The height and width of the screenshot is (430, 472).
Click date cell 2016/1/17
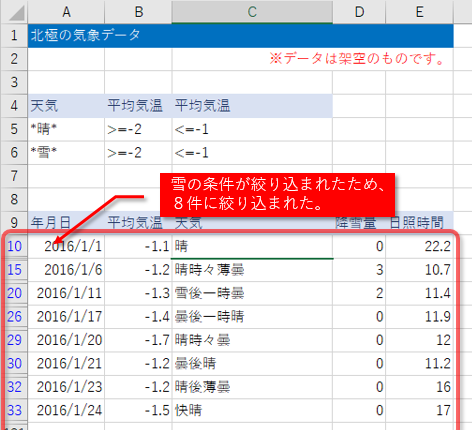66,317
